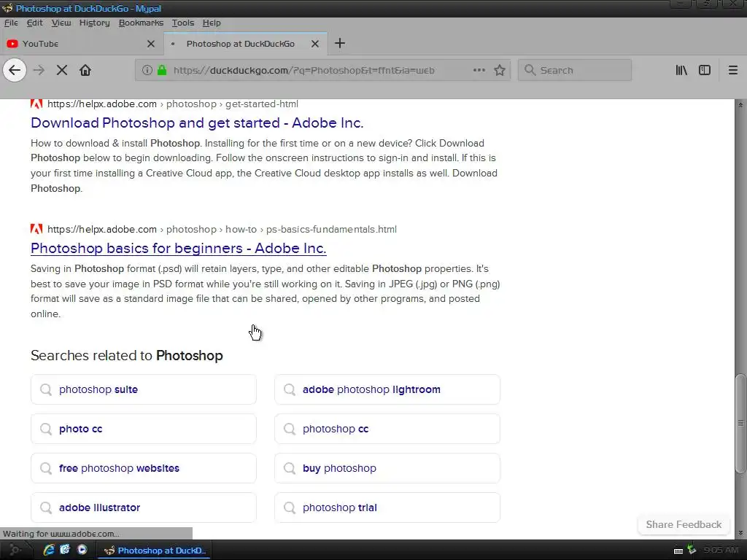Launch Internet Explorer from the taskbar
747x560 pixels.
point(49,550)
